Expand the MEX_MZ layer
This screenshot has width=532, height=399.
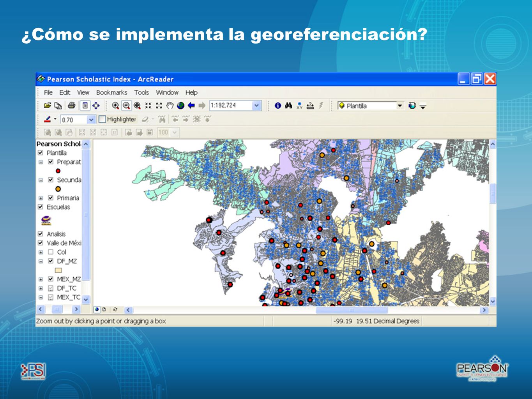click(41, 279)
